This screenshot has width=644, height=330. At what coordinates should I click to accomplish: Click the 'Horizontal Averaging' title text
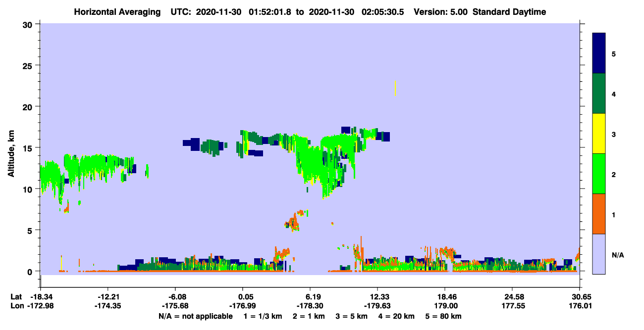(117, 12)
